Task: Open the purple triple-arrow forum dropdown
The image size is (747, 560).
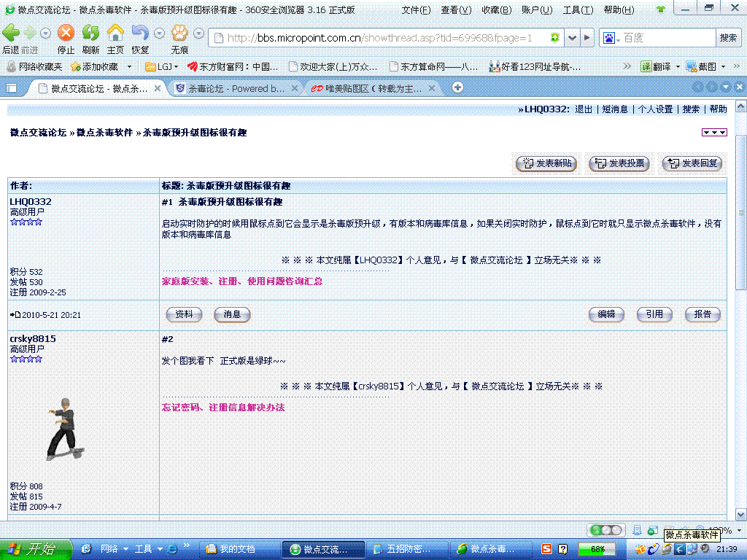Action: [714, 133]
